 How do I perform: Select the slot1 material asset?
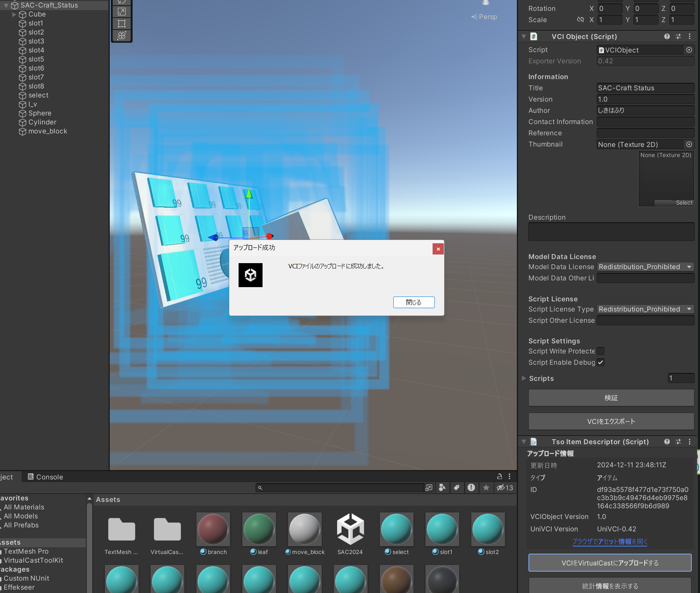click(x=442, y=534)
